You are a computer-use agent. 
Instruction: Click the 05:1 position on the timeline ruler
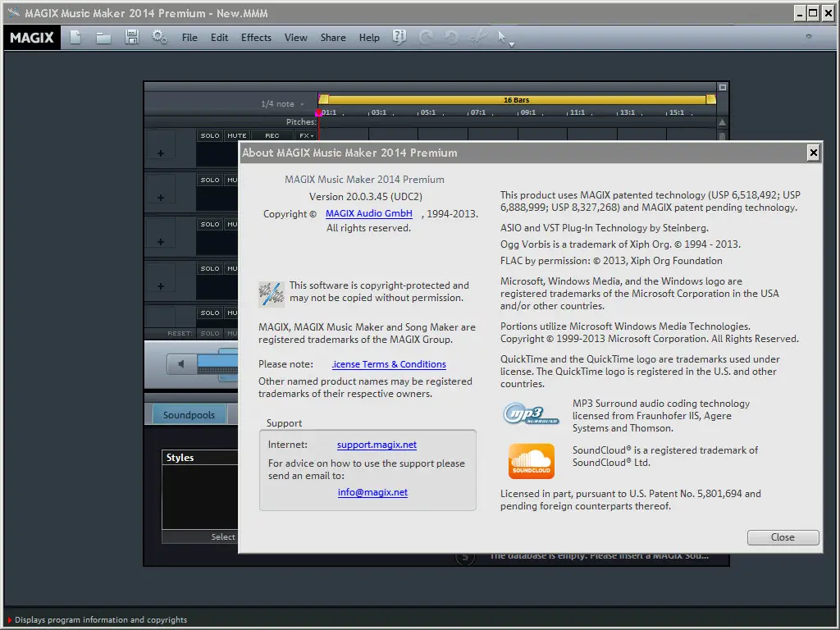[428, 112]
